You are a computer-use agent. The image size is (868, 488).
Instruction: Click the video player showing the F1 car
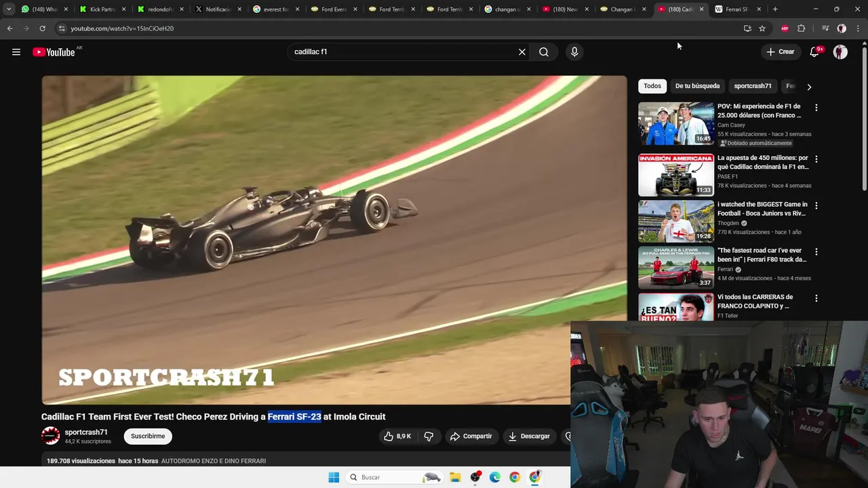[x=334, y=240]
